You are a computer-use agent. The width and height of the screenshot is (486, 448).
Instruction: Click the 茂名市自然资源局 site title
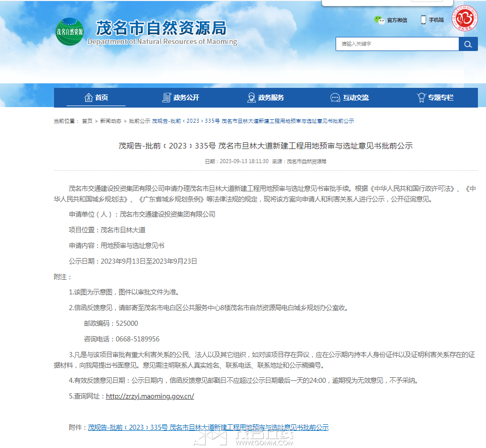point(161,28)
